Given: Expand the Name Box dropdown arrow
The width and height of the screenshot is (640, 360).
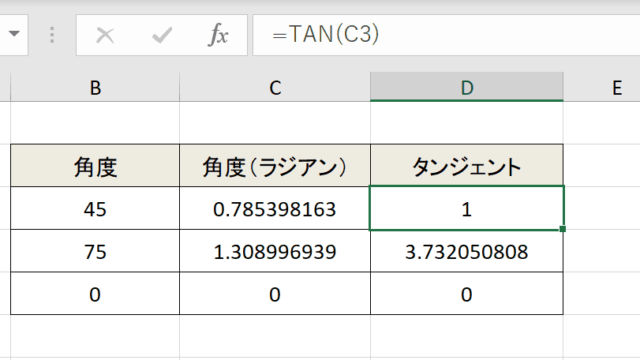Looking at the screenshot, I should (14, 33).
